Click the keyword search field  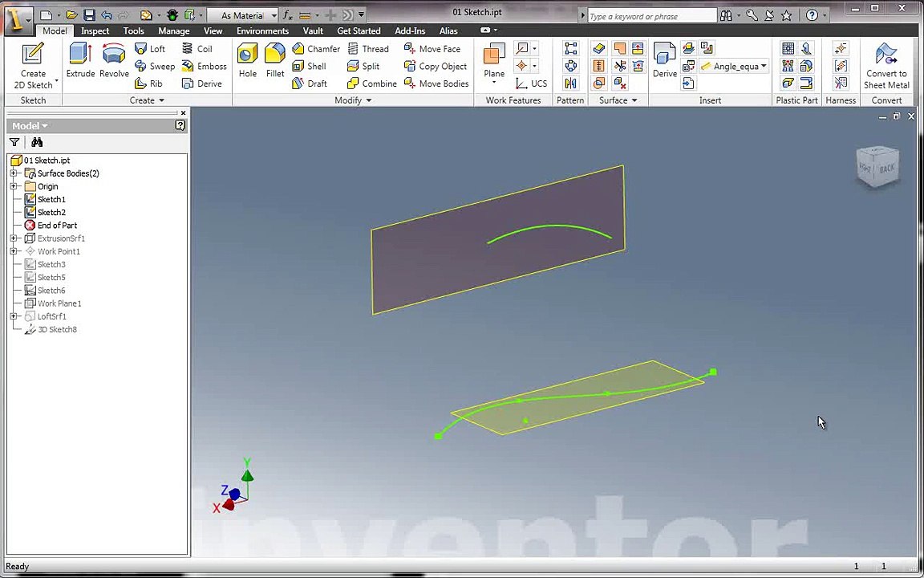pyautogui.click(x=652, y=17)
